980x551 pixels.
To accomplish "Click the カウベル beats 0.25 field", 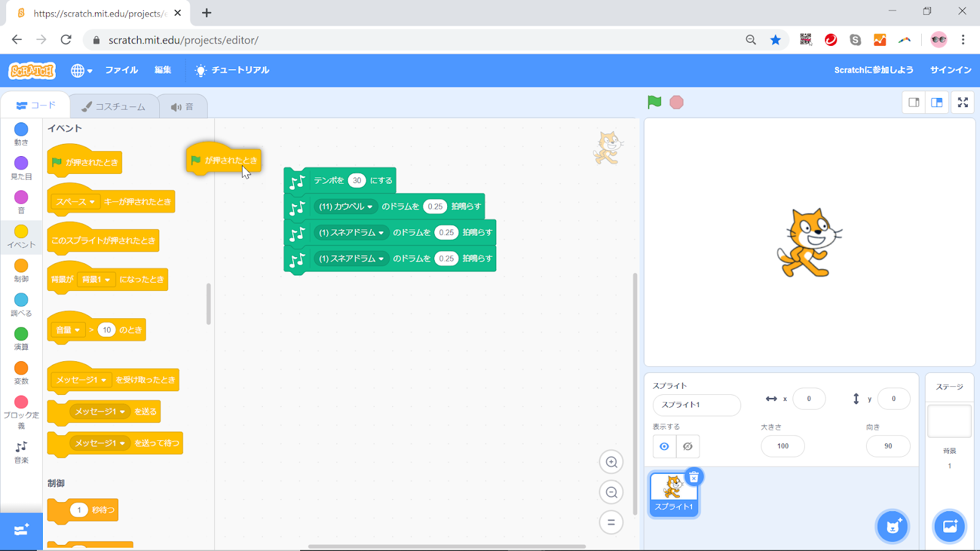I will click(x=435, y=206).
